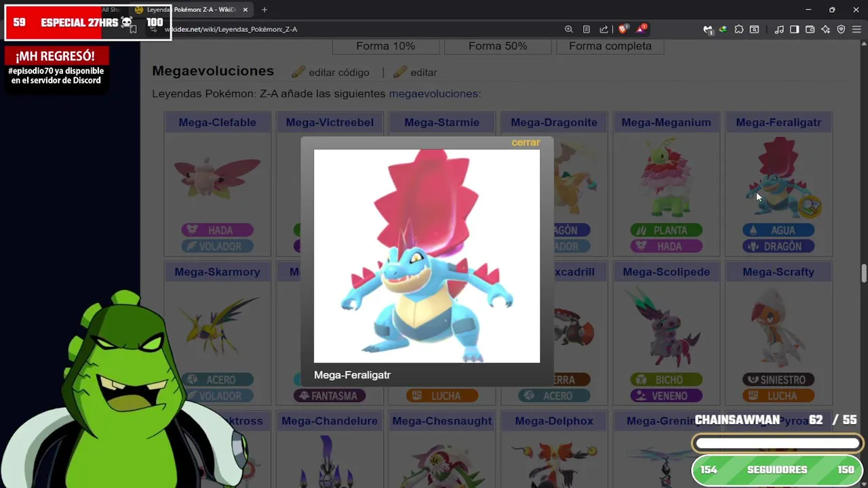Click the DRAGÓN type badge under Mega-Feraligatr
This screenshot has width=868, height=488.
778,247
